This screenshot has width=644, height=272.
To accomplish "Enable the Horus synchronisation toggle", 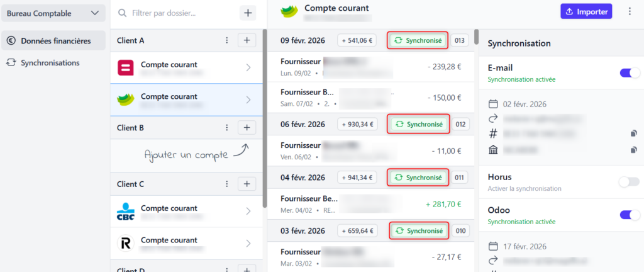I will click(630, 182).
